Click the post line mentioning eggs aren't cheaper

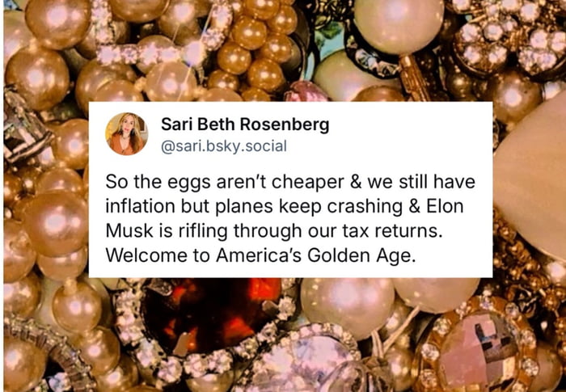click(290, 182)
